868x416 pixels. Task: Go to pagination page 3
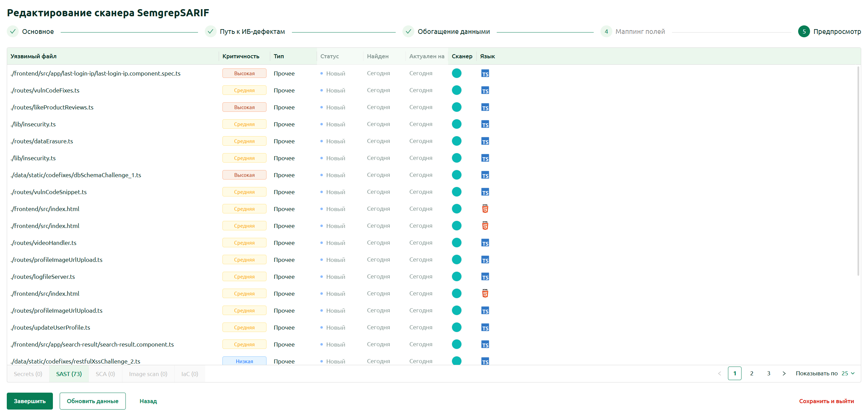coord(768,373)
